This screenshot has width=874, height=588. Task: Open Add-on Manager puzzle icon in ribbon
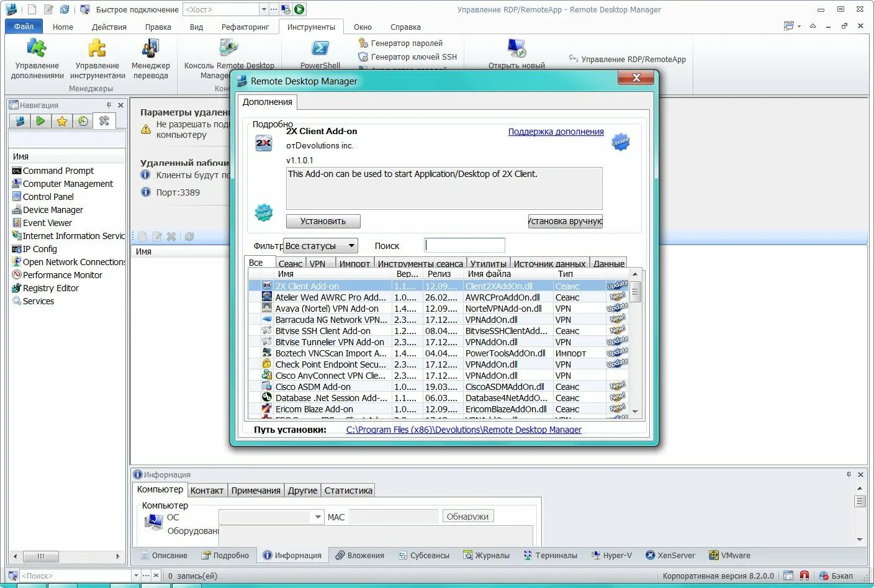[x=37, y=48]
